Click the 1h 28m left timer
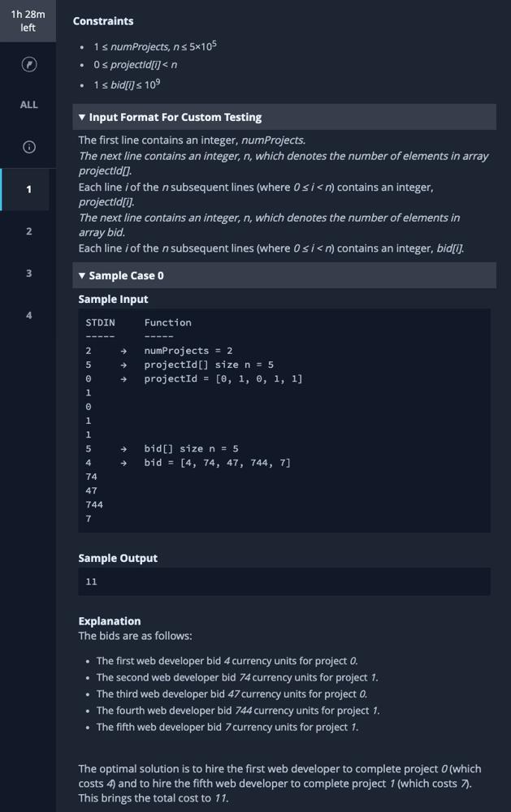The height and width of the screenshot is (812, 511). (x=28, y=21)
